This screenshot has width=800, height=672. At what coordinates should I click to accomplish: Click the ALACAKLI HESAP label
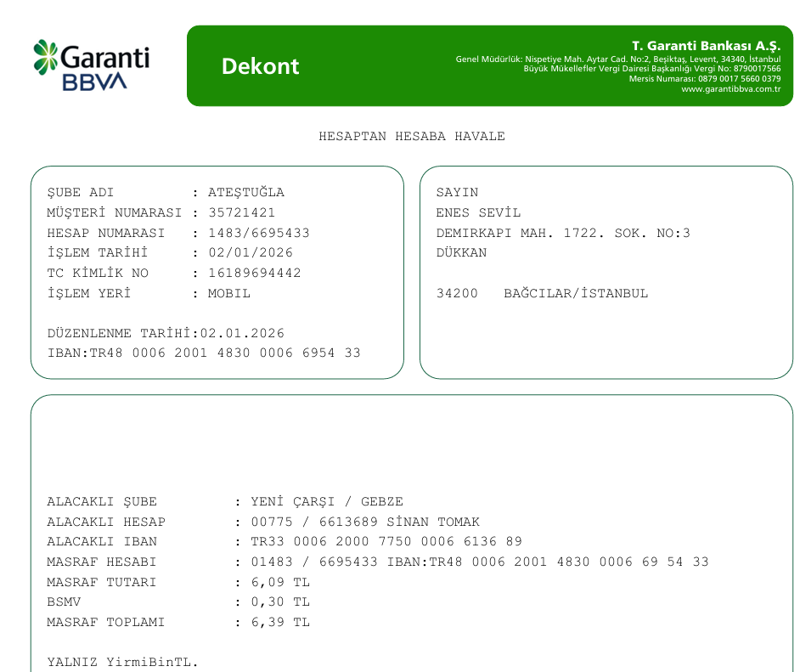pyautogui.click(x=106, y=522)
